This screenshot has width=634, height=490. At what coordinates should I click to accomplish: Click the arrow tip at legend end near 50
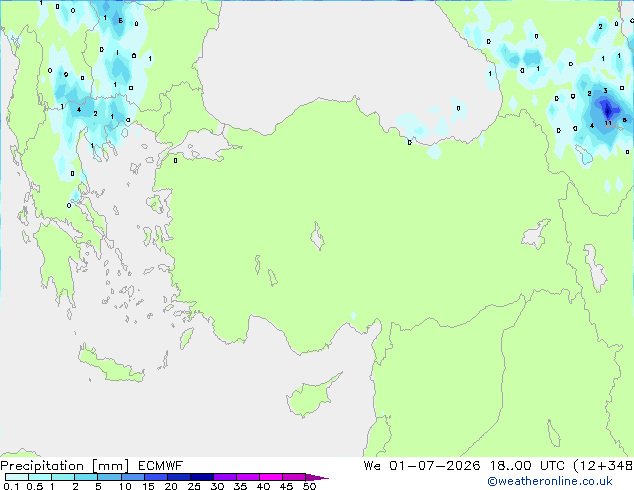tap(317, 477)
